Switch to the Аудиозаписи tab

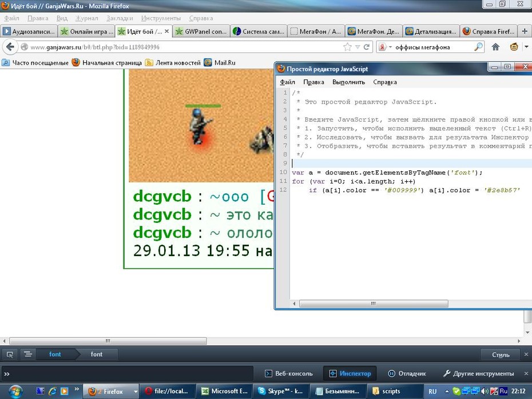[x=29, y=31]
